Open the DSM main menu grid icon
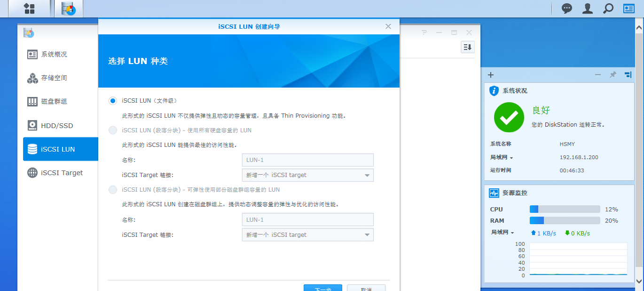The image size is (644, 291). pos(29,8)
